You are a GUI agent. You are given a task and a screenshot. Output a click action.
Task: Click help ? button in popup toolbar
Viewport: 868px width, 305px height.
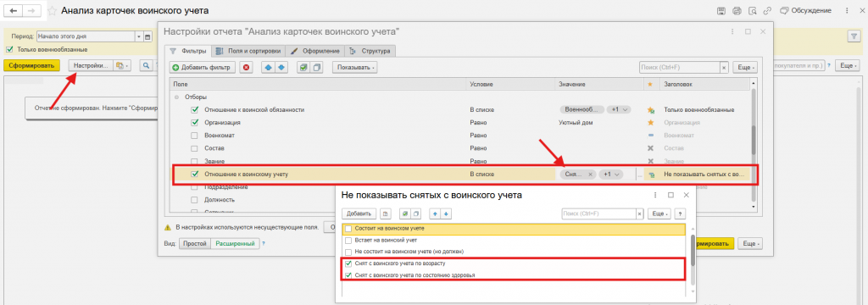681,213
